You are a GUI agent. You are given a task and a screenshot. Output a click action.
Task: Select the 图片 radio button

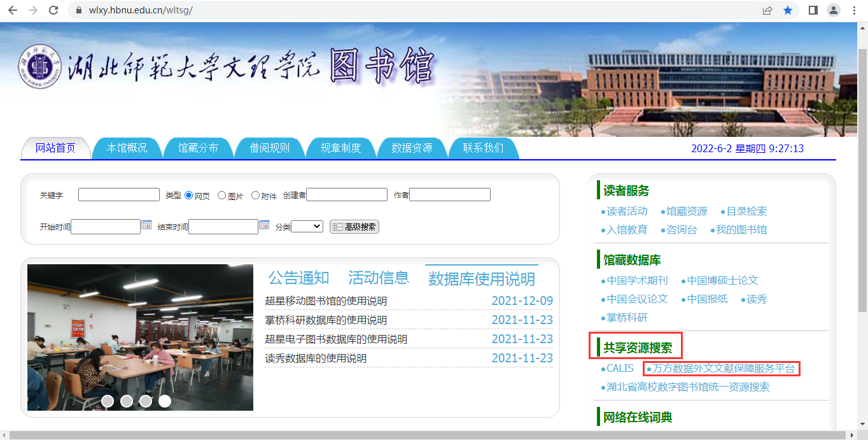pyautogui.click(x=222, y=195)
